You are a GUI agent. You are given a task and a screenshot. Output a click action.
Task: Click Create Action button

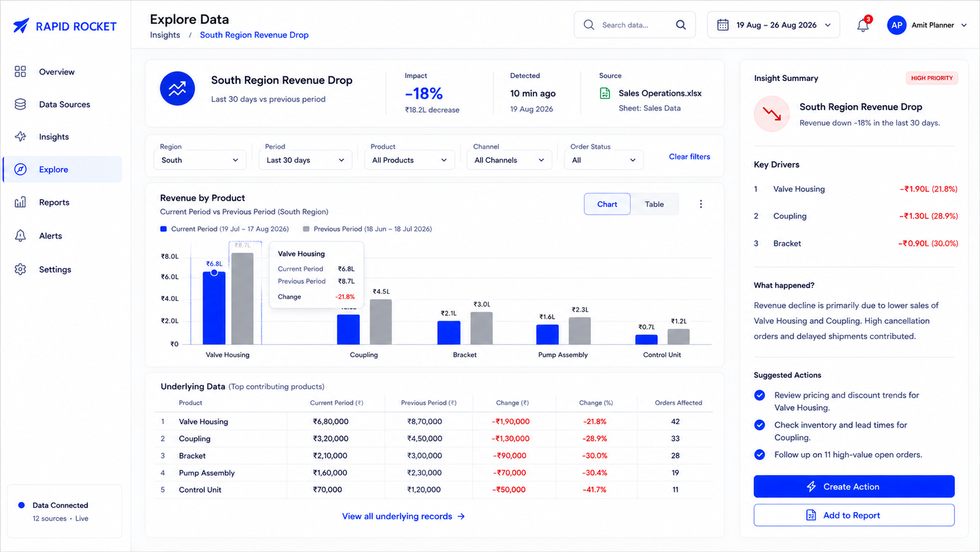[854, 486]
